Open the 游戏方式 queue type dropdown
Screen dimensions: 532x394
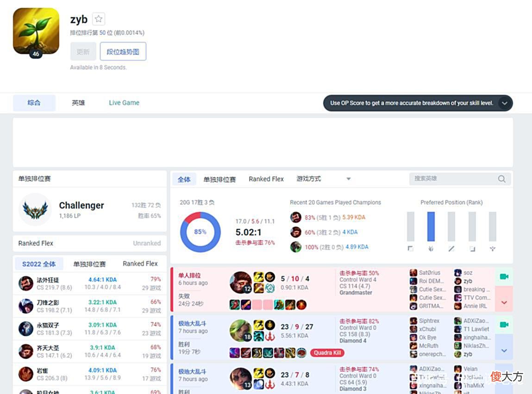coord(323,179)
